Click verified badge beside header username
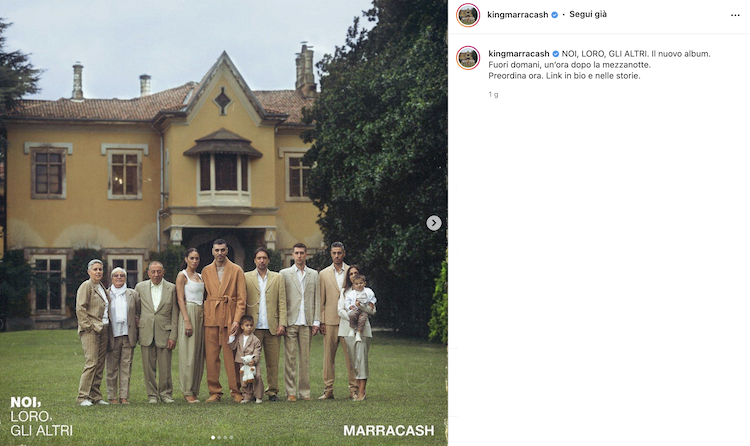The width and height of the screenshot is (750, 446). click(554, 15)
